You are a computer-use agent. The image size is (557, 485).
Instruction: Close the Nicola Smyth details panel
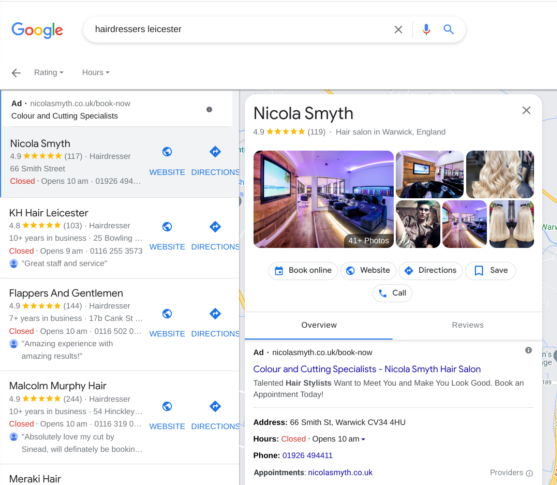(526, 111)
